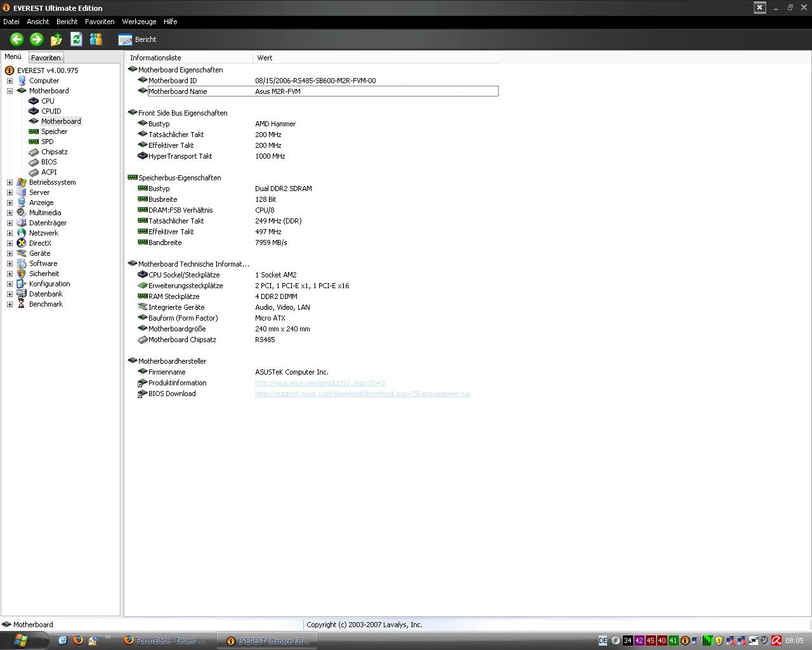This screenshot has height=650, width=812.
Task: Click the EVEREST Ultimate Edition taskbar button
Action: [267, 640]
